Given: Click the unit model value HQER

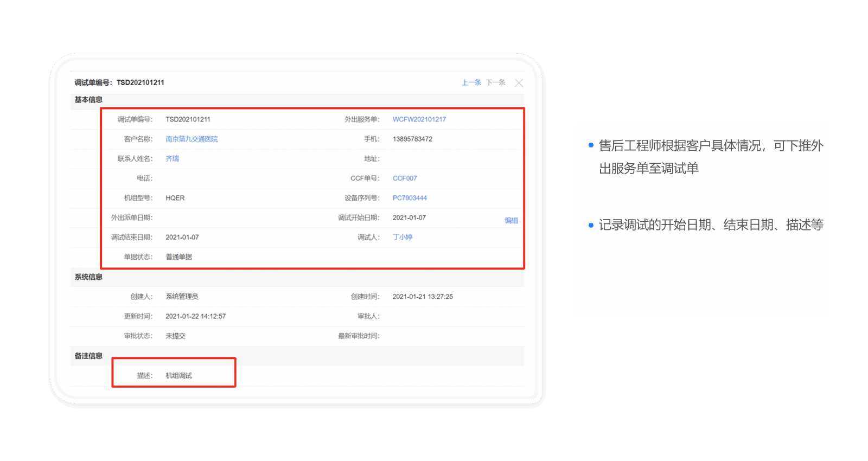Looking at the screenshot, I should pyautogui.click(x=175, y=198).
